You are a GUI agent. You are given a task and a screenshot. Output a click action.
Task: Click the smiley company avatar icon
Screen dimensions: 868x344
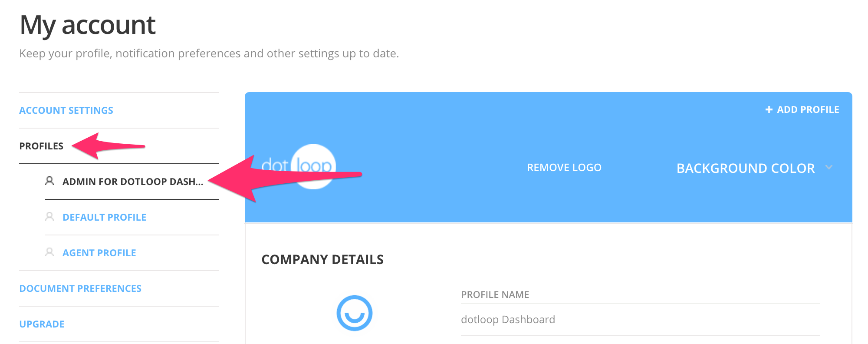[x=355, y=314]
